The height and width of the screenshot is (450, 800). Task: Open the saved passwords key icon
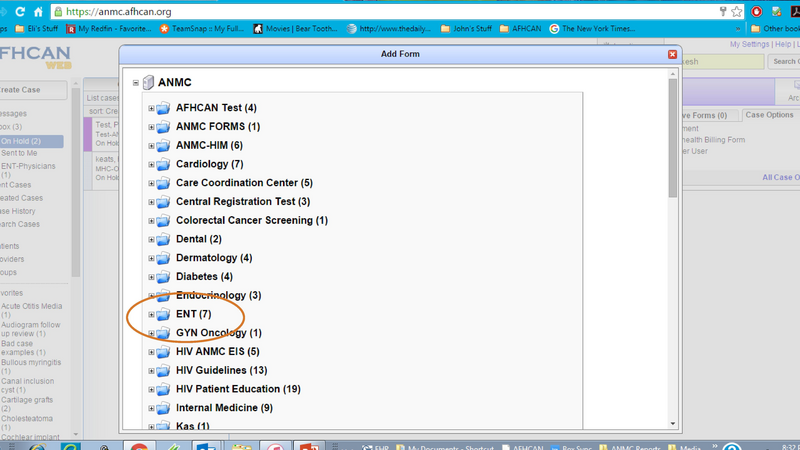(723, 11)
